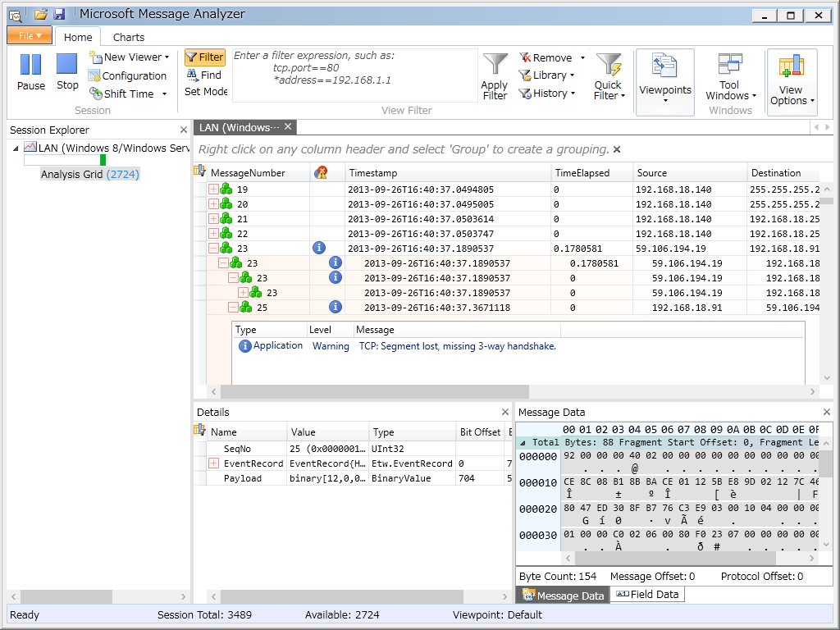The image size is (840, 630).
Task: Close the Details panel
Action: (504, 412)
